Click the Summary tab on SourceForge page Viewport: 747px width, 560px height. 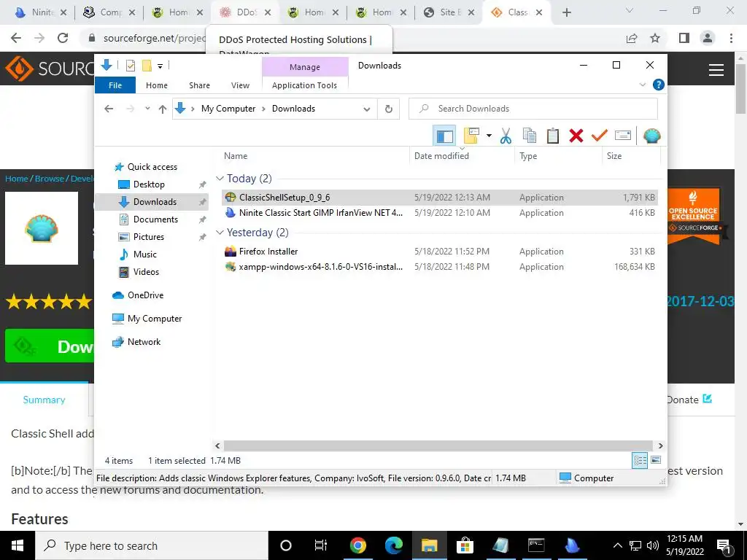44,400
